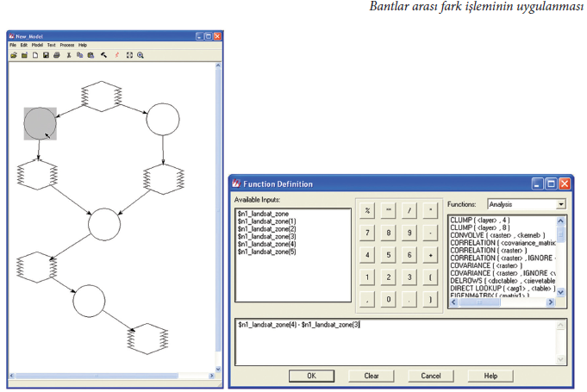The height and width of the screenshot is (392, 587).
Task: Open the Model menu
Action: [x=36, y=45]
